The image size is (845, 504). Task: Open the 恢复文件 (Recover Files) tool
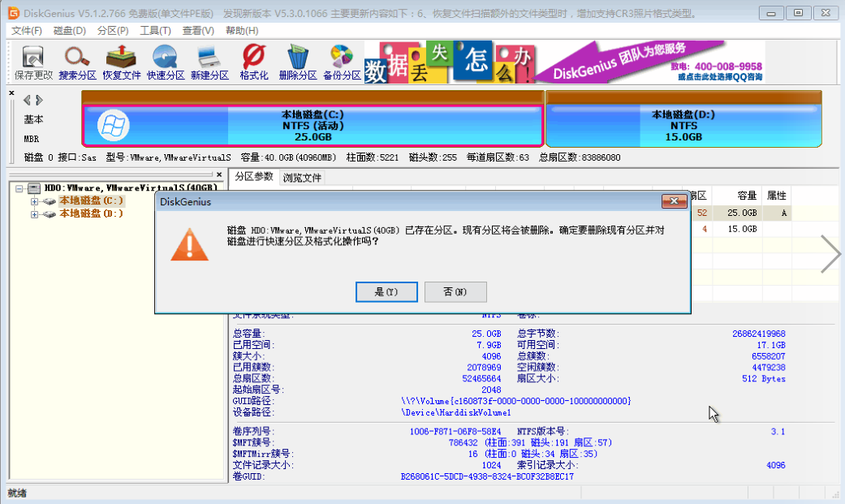coord(121,61)
